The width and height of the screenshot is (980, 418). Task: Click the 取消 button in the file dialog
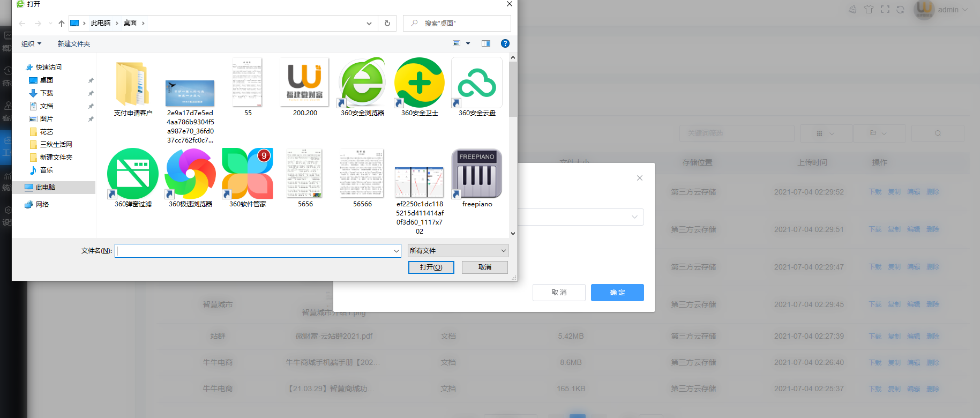[x=485, y=267]
